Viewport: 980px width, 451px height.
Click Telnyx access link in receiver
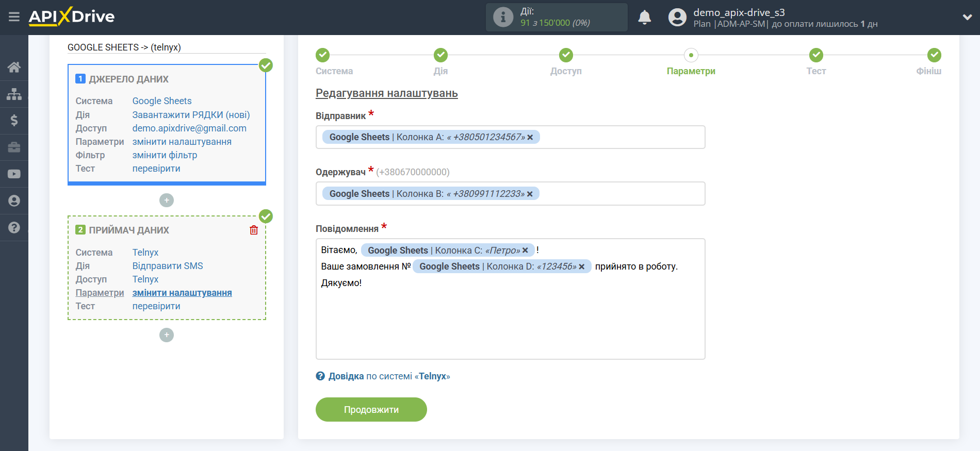click(145, 279)
